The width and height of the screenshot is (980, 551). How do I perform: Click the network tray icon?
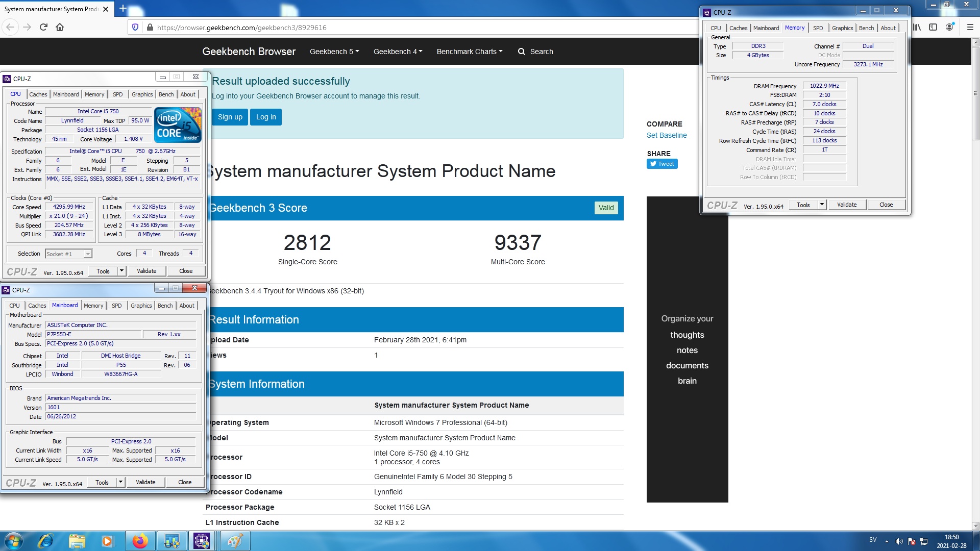(924, 541)
